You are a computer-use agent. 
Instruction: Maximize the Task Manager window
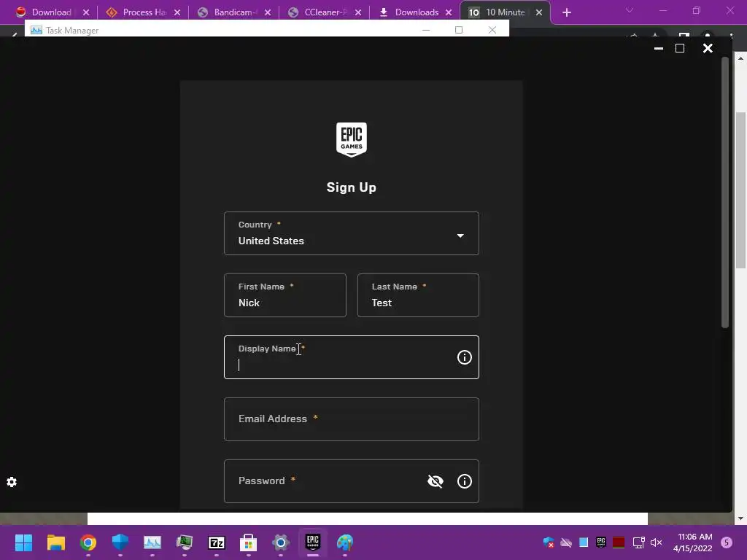[459, 30]
